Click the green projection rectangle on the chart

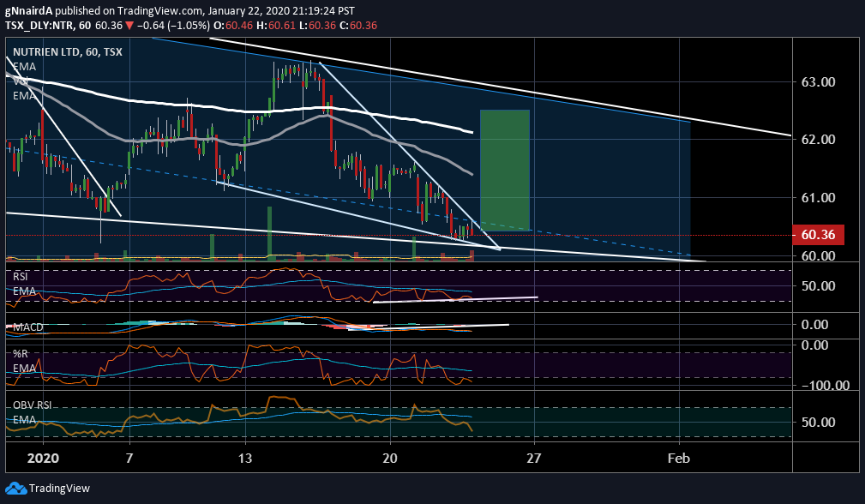[x=505, y=170]
